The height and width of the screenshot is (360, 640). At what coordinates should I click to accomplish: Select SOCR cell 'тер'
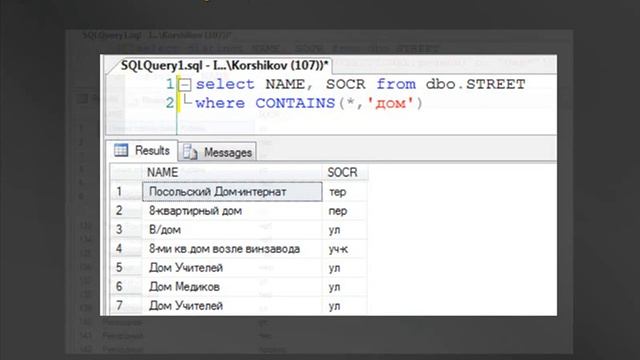coord(345,191)
